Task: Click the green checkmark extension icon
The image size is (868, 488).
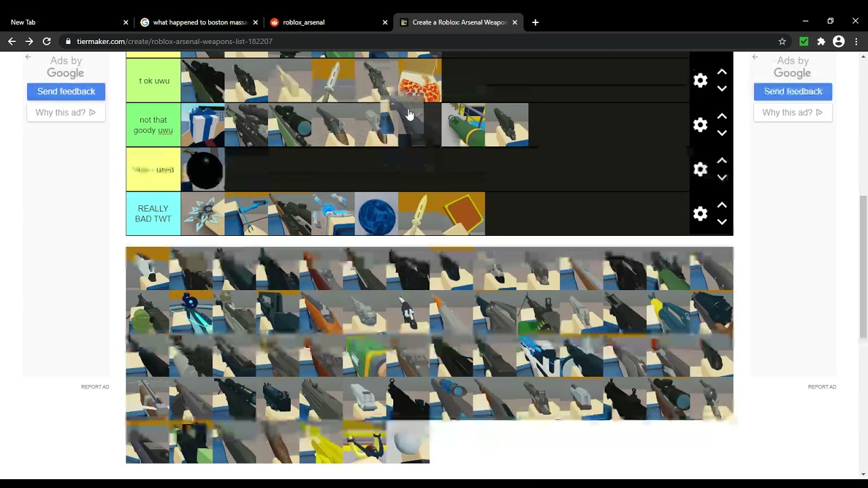Action: tap(804, 41)
